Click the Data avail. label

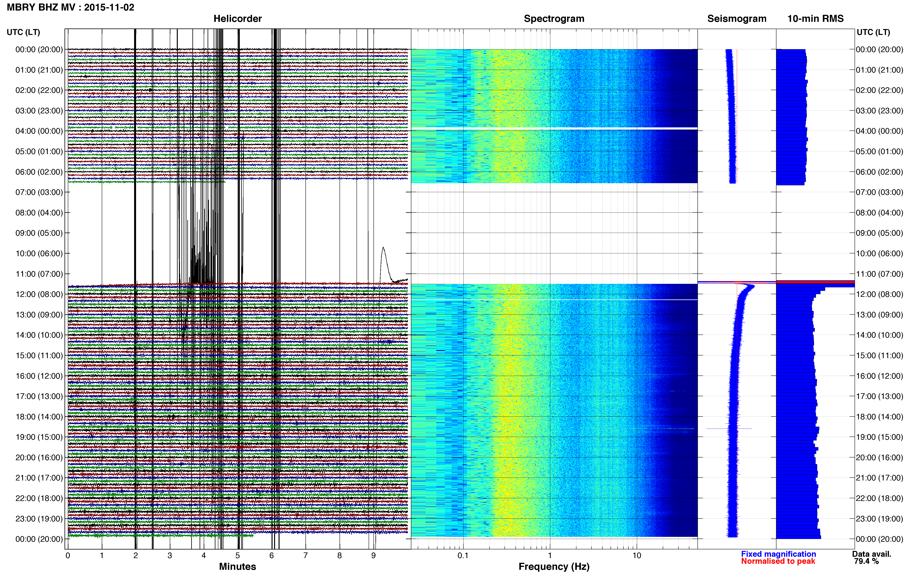(872, 554)
